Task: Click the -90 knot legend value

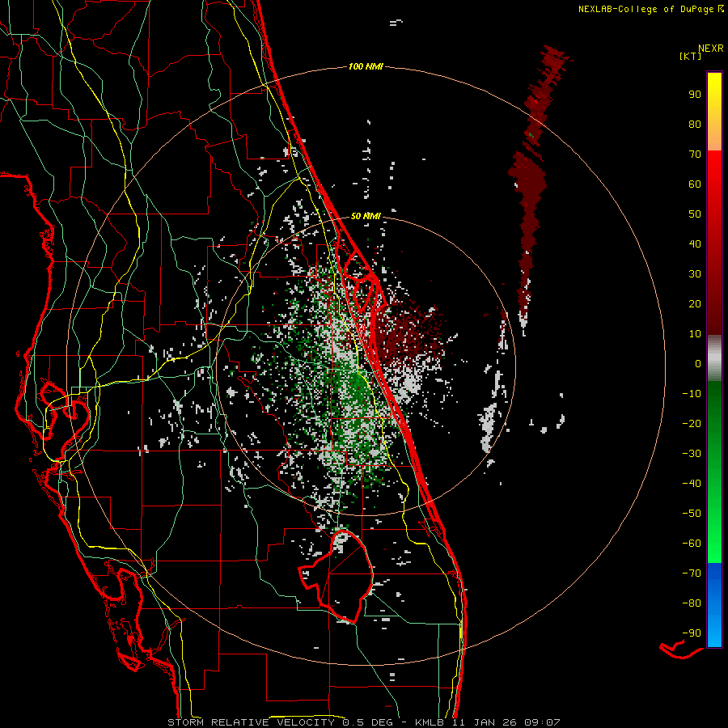Action: coord(692,633)
